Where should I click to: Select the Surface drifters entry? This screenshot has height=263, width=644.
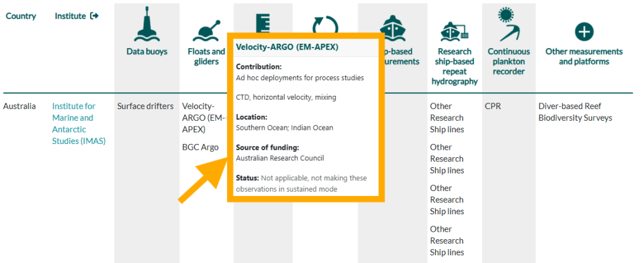[x=145, y=106]
